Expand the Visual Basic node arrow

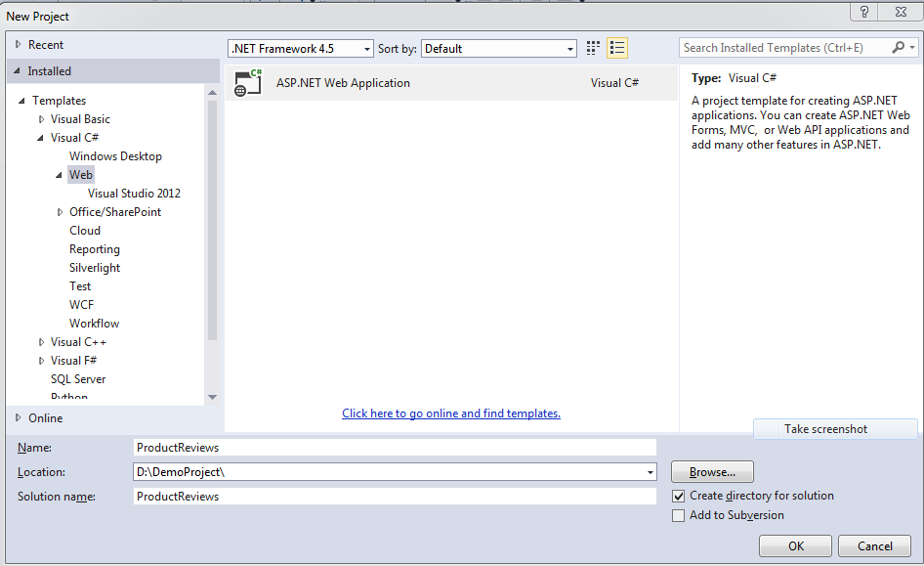coord(41,119)
